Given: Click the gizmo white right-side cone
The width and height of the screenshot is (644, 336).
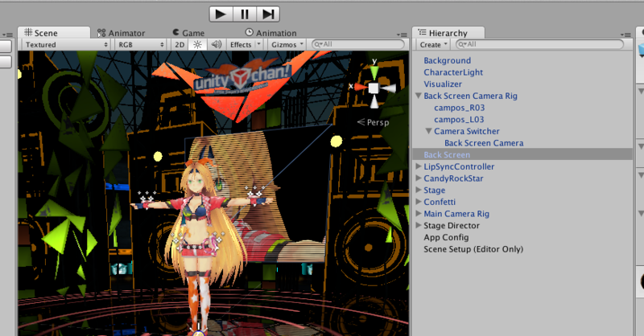Looking at the screenshot, I should click(x=387, y=88).
